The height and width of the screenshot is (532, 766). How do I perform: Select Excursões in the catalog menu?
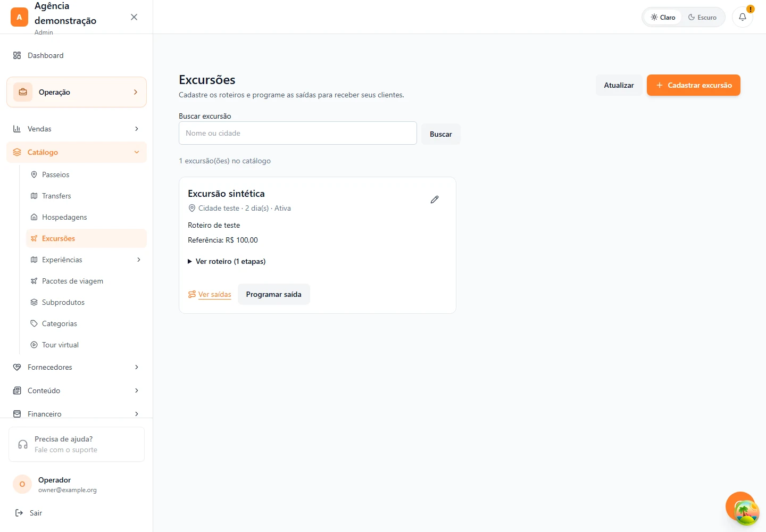pos(86,238)
